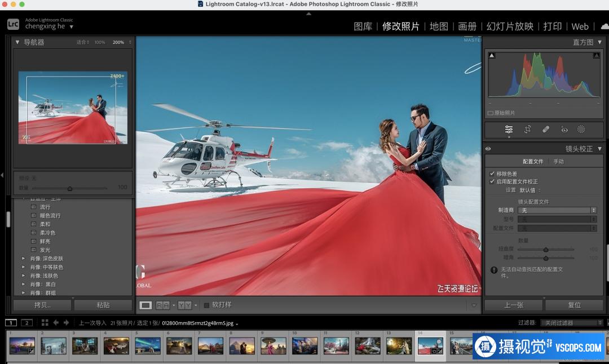Viewport: 609px width, 364px height.
Task: Open the 设置 默认值 dropdown
Action: (529, 190)
